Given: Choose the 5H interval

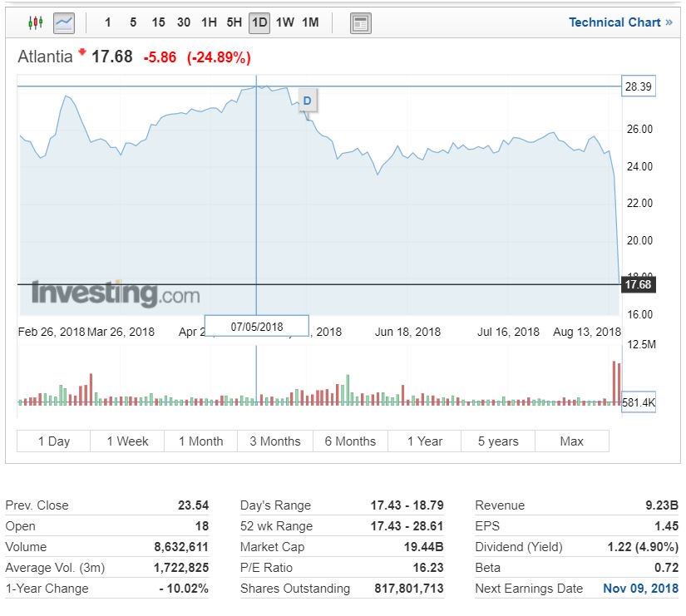Looking at the screenshot, I should point(234,22).
